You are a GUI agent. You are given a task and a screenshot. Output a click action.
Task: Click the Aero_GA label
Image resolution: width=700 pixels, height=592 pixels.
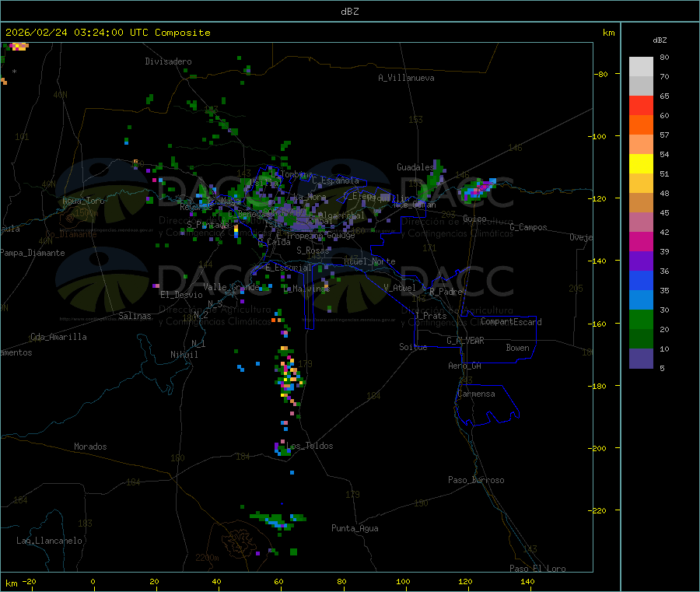465,366
